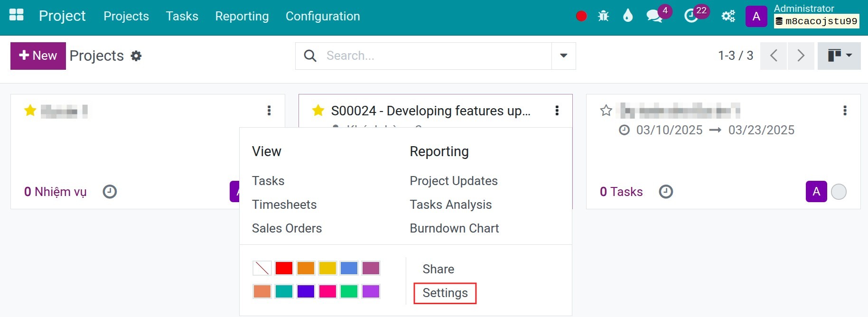The image size is (868, 317).
Task: Open 0 Tasks link on third card
Action: click(621, 192)
